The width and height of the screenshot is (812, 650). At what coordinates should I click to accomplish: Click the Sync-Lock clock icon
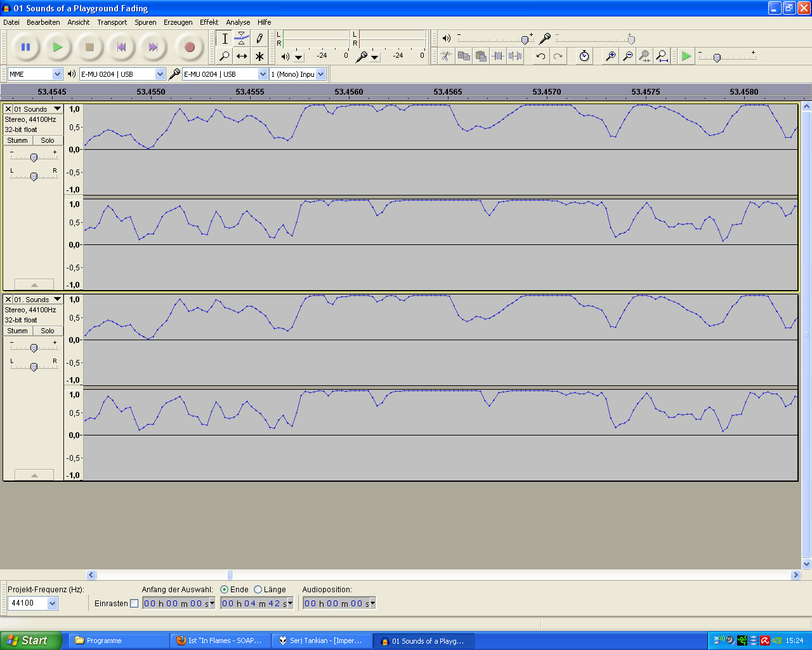click(x=584, y=56)
